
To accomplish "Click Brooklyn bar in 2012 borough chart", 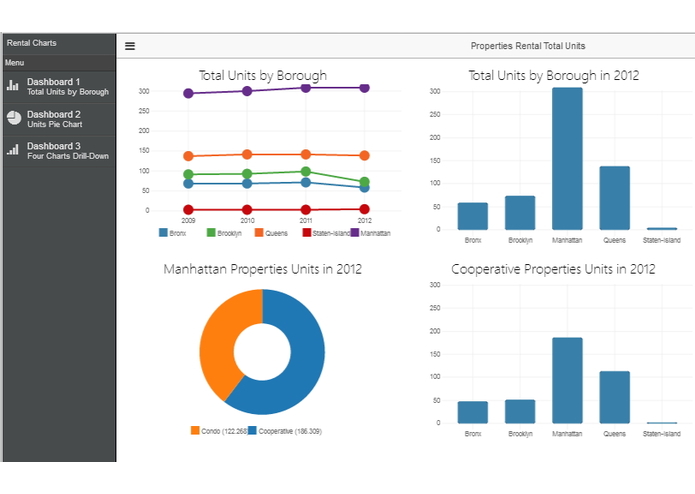I will (520, 213).
